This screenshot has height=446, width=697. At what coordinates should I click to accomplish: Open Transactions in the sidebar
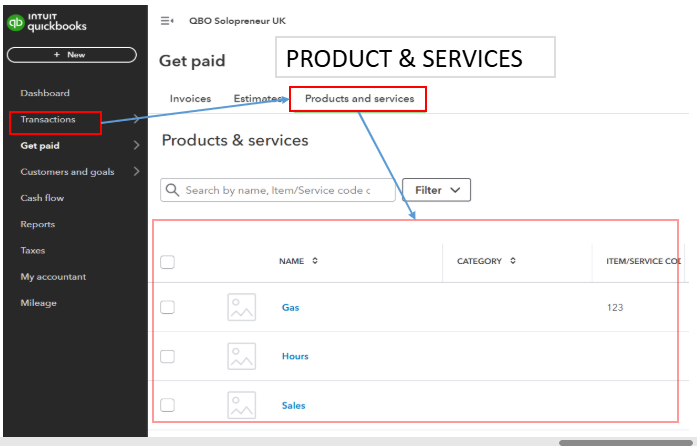click(x=48, y=119)
